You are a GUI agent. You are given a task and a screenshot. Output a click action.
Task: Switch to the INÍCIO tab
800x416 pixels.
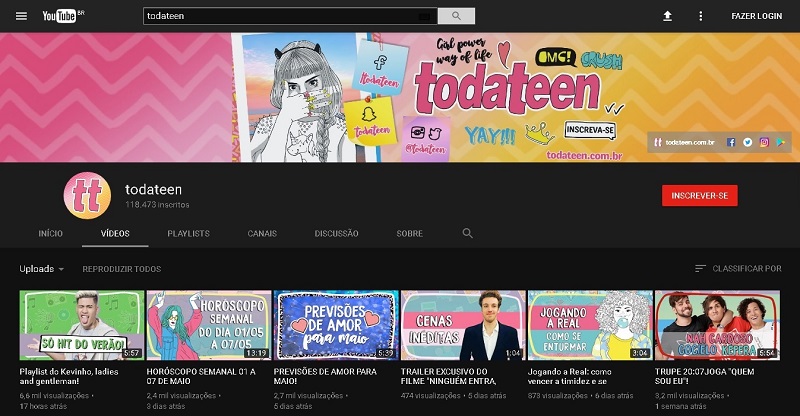(51, 233)
